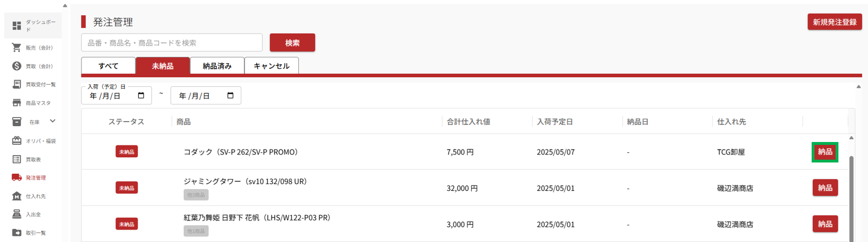The width and height of the screenshot is (868, 242).
Task: Open the 仕入れ先 building icon
Action: (x=17, y=196)
